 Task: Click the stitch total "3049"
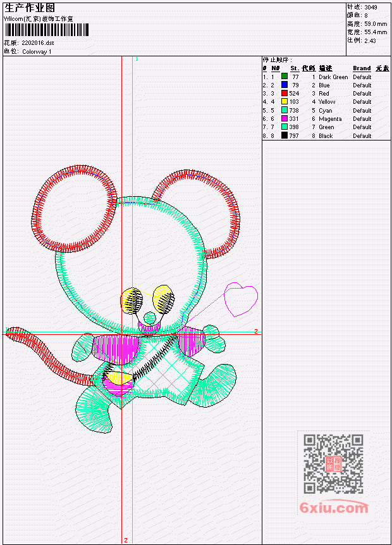coord(371,7)
